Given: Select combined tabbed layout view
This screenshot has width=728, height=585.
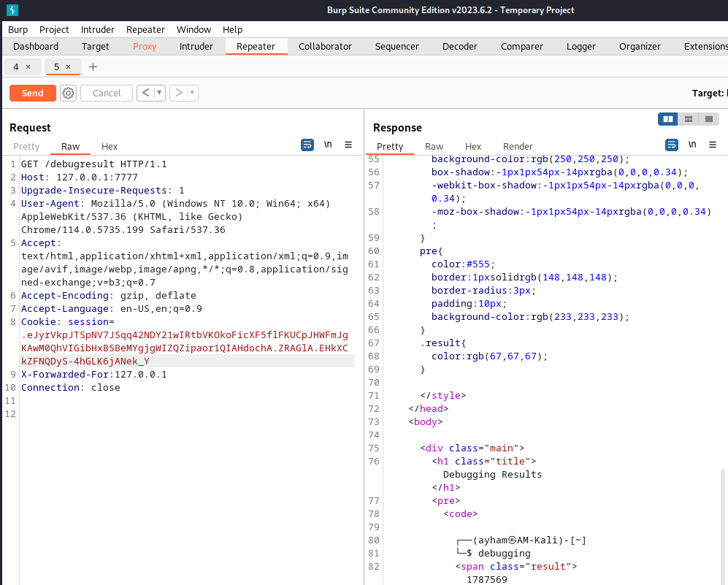Looking at the screenshot, I should click(708, 119).
